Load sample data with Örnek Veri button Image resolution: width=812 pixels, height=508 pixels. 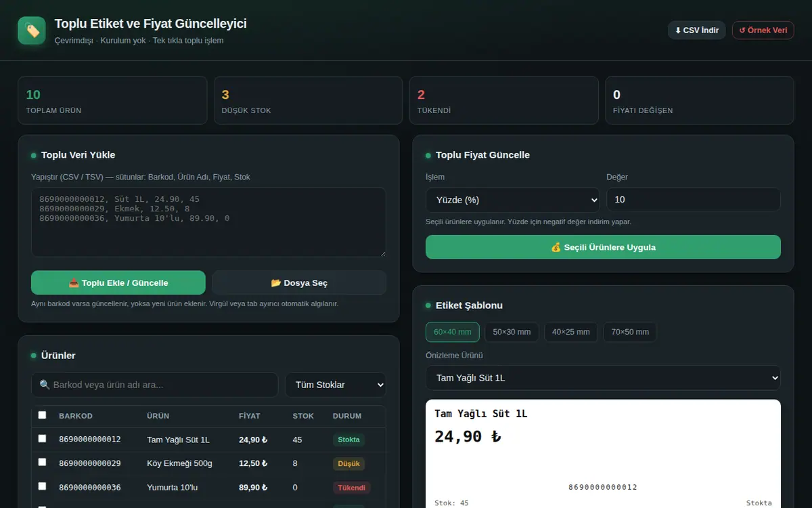[x=763, y=30]
